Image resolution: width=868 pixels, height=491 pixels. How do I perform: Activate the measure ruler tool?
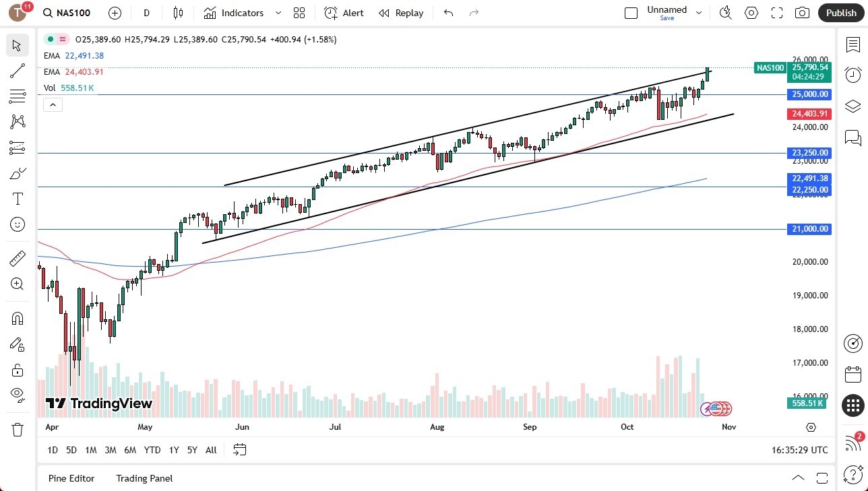(17, 258)
